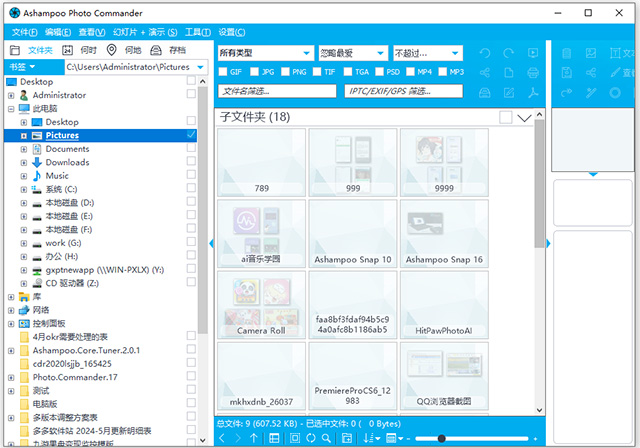Click the redo arrow icon in the right panel
This screenshot has height=448, width=640.
(567, 93)
